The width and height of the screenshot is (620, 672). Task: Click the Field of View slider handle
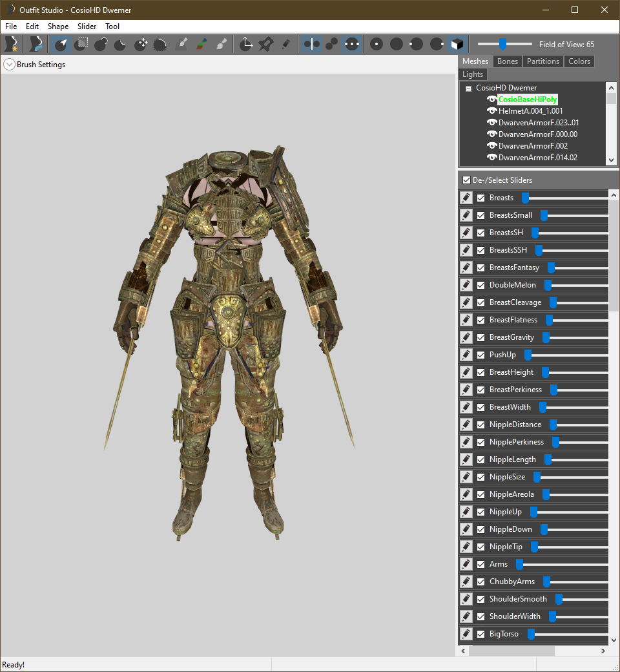click(502, 44)
